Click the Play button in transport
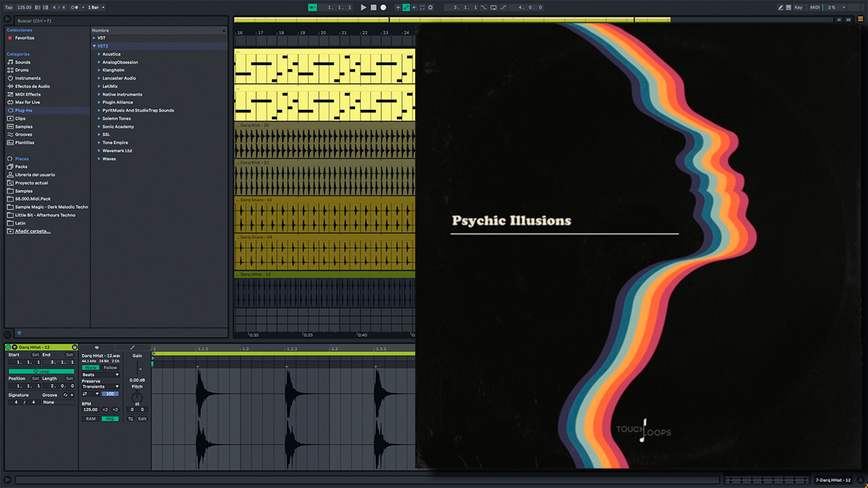This screenshot has height=488, width=868. click(364, 7)
